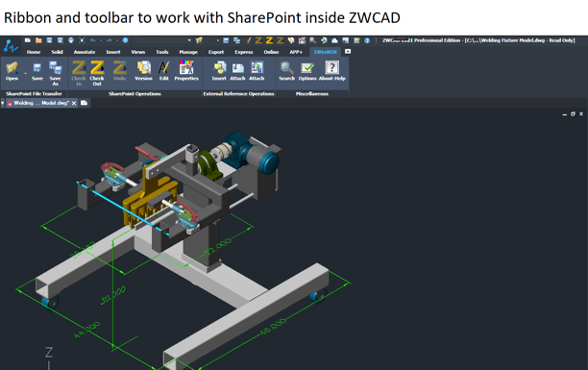
Task: Toggle the ribbon minimize button after ZWtoWIN
Action: [348, 51]
